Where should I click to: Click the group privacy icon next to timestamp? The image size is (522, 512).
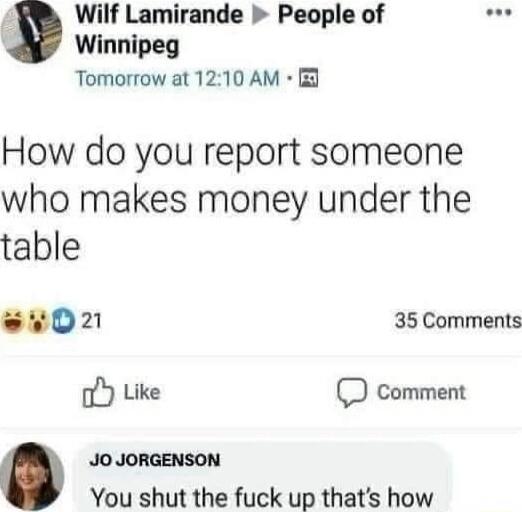(309, 79)
